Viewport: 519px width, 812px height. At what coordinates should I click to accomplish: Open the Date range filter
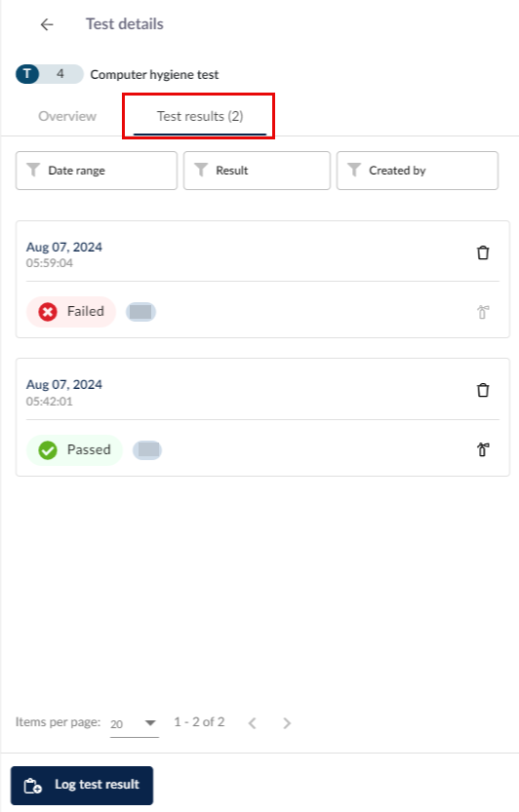click(x=97, y=171)
